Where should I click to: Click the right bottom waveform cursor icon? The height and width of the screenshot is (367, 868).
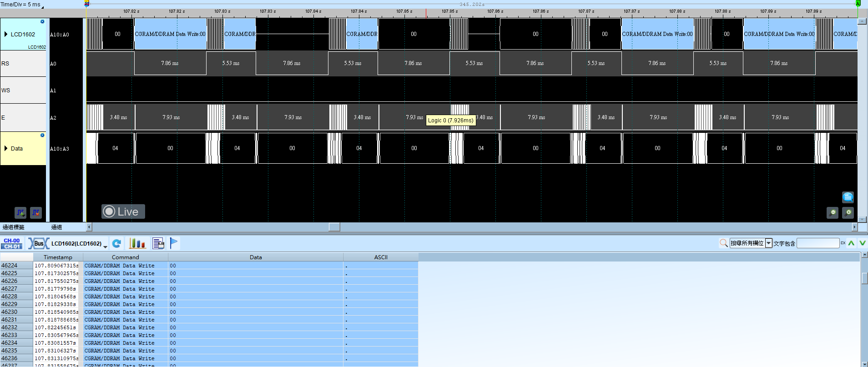(36, 212)
